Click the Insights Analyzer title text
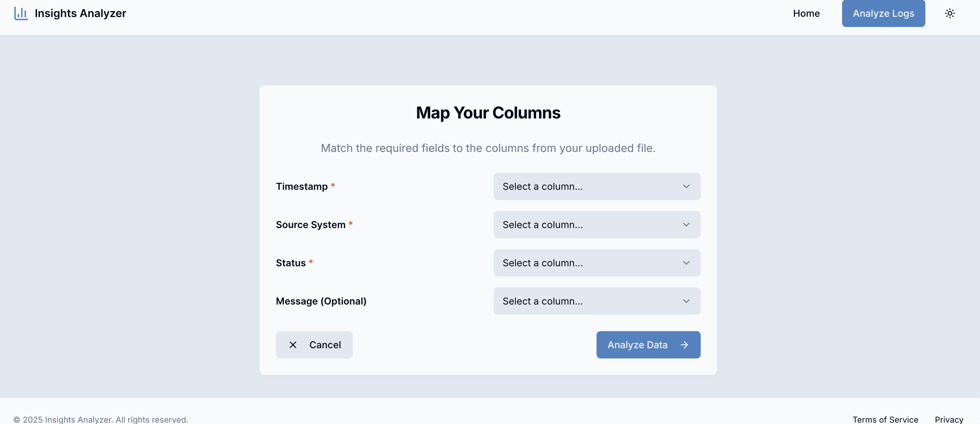The height and width of the screenshot is (424, 980). 80,13
